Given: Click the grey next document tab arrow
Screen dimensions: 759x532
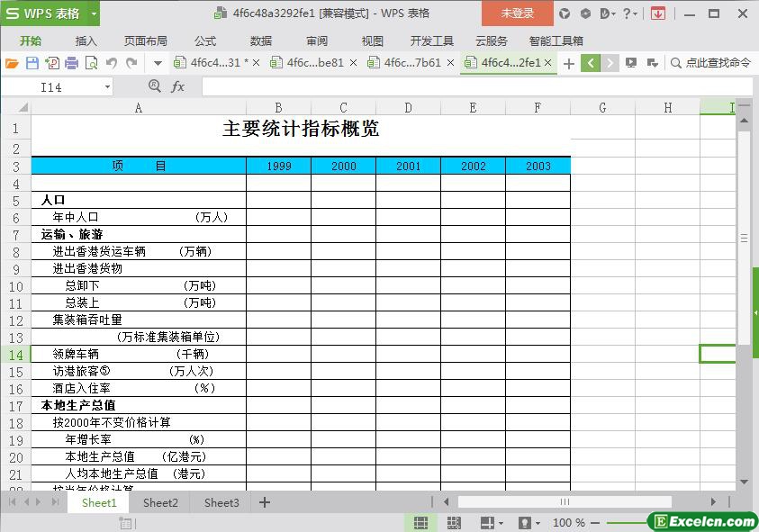Looking at the screenshot, I should [x=610, y=63].
